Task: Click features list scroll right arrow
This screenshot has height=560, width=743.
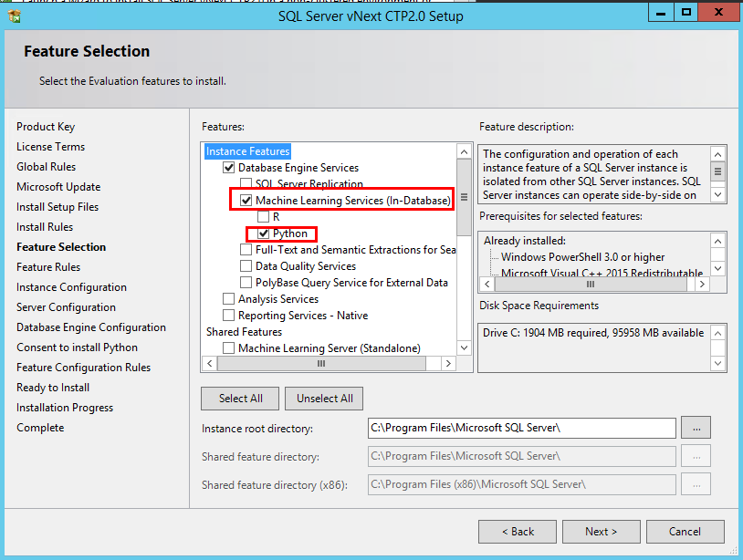Action: pyautogui.click(x=448, y=364)
